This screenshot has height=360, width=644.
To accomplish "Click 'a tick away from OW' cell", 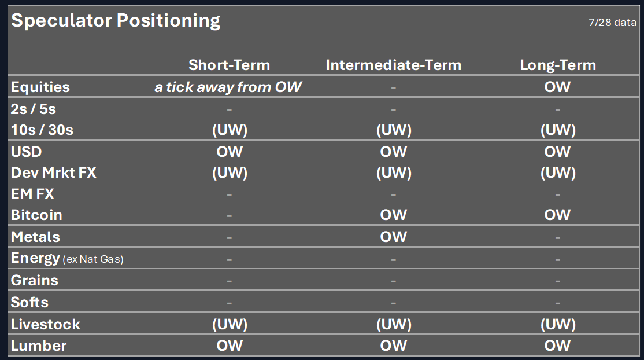I will (x=228, y=87).
